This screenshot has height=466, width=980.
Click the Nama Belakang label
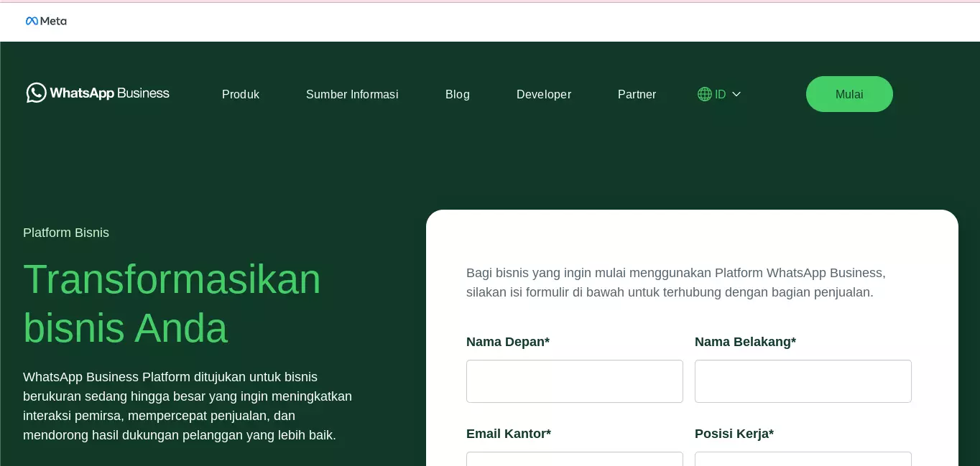point(745,342)
